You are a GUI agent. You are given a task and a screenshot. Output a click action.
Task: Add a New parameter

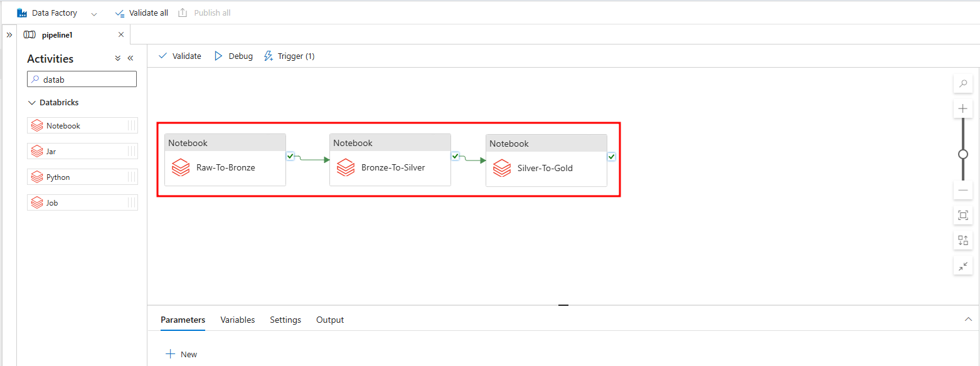[x=181, y=354]
